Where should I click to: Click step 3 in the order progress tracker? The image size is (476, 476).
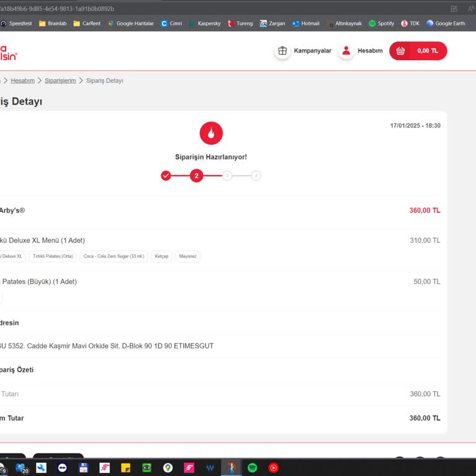click(227, 175)
